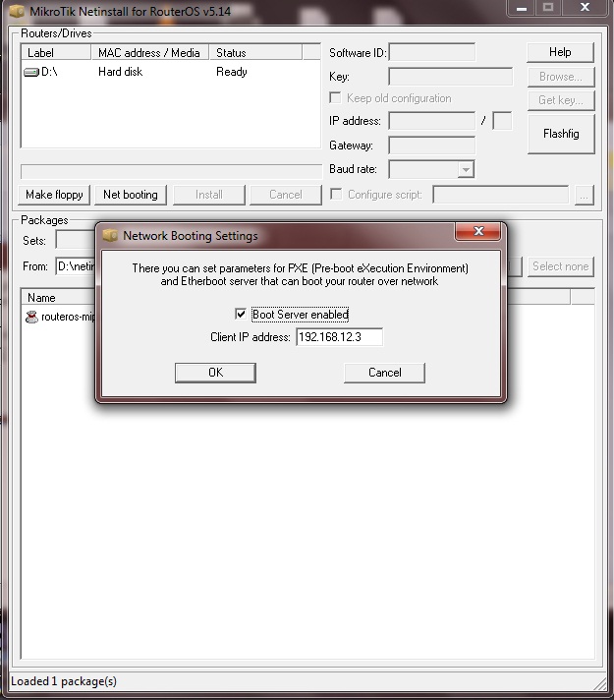
Task: Click the Client IP address field
Action: tap(339, 337)
